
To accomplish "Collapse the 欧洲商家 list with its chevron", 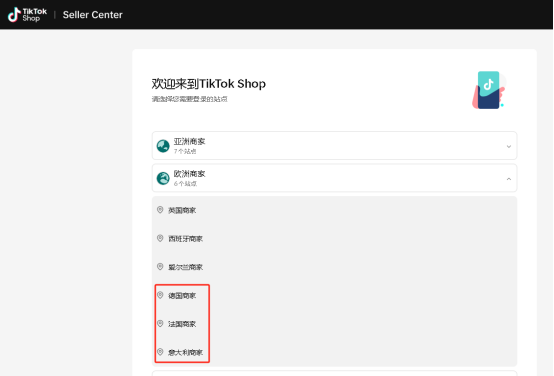I will 508,179.
